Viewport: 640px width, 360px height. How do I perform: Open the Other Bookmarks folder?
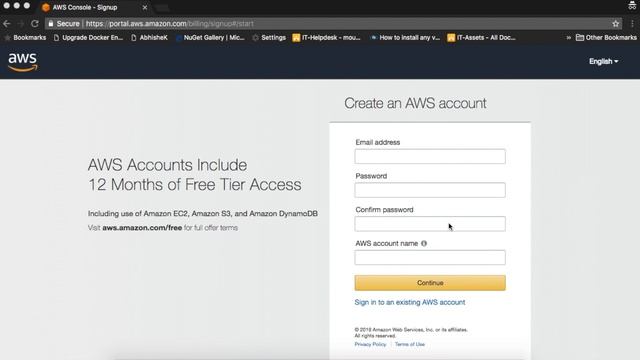606,38
